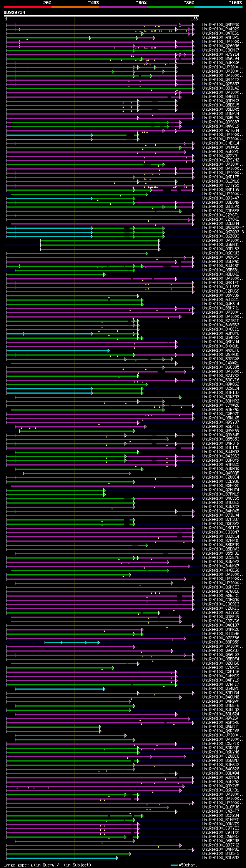Select hit label UniRef100_A7SY14

pyautogui.click(x=221, y=54)
